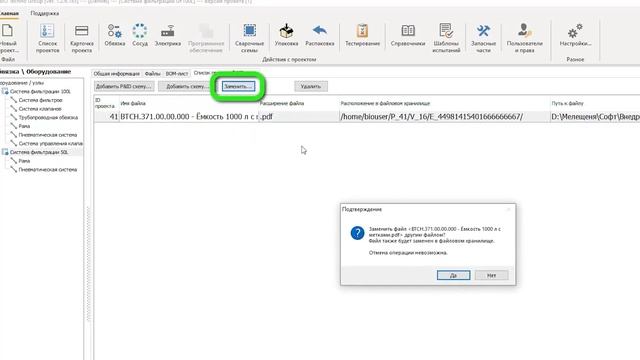Viewport: 640px width, 360px height.
Task: Open the Тестирование clipboard icon
Action: coord(362,35)
